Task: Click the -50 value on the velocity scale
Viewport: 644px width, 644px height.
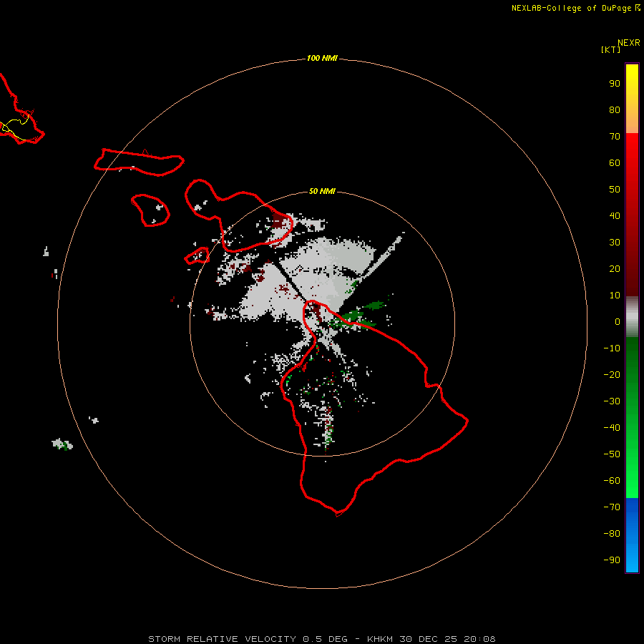Action: coord(612,454)
